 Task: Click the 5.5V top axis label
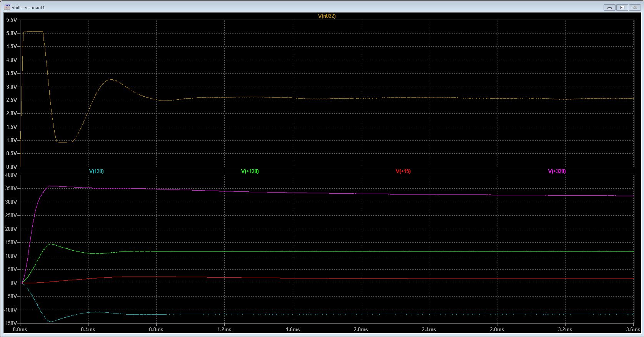click(x=12, y=20)
